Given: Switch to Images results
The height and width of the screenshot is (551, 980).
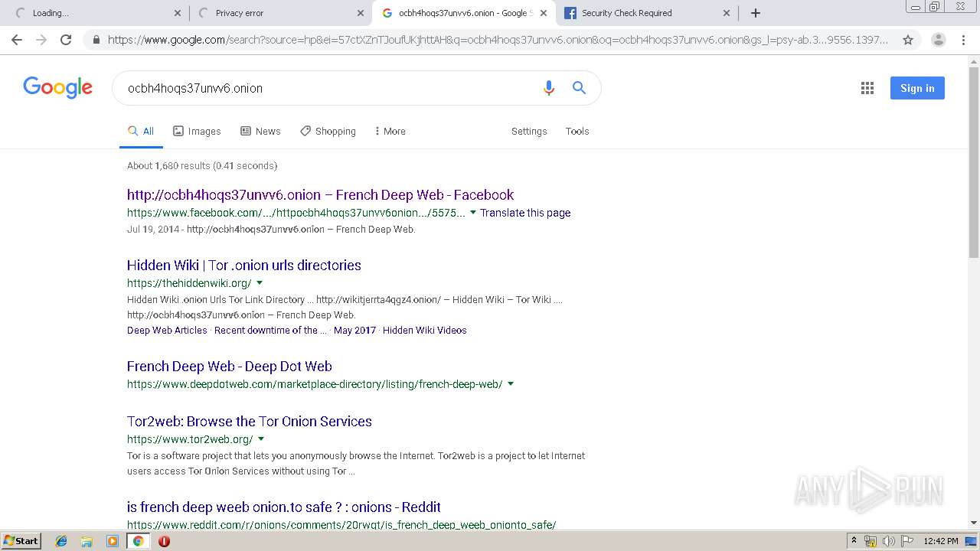Looking at the screenshot, I should (197, 132).
